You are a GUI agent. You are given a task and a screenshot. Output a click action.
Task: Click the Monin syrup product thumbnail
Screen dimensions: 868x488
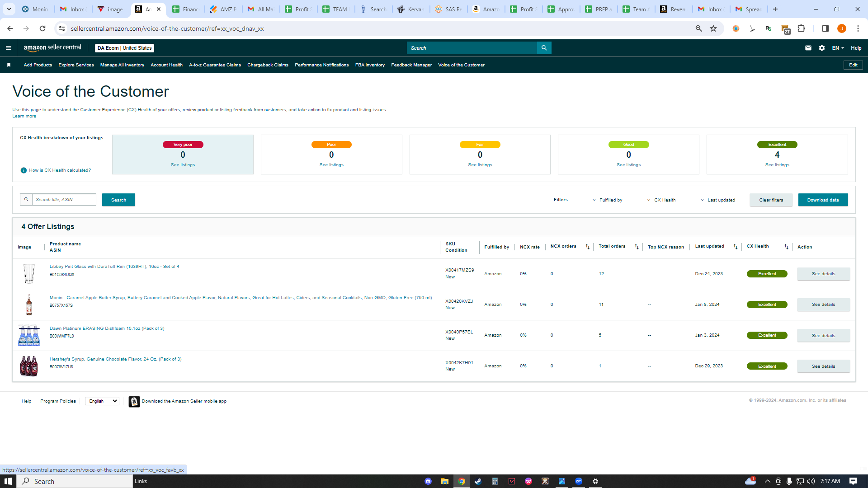pyautogui.click(x=29, y=305)
